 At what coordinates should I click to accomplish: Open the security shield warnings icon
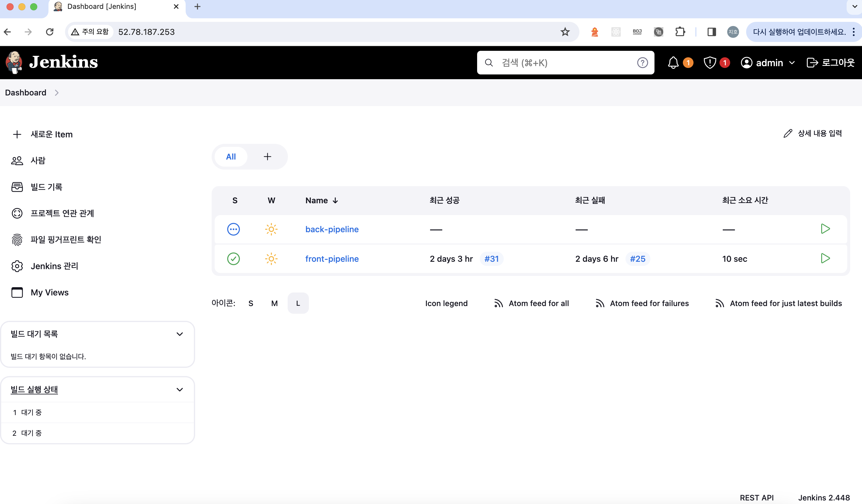tap(710, 63)
